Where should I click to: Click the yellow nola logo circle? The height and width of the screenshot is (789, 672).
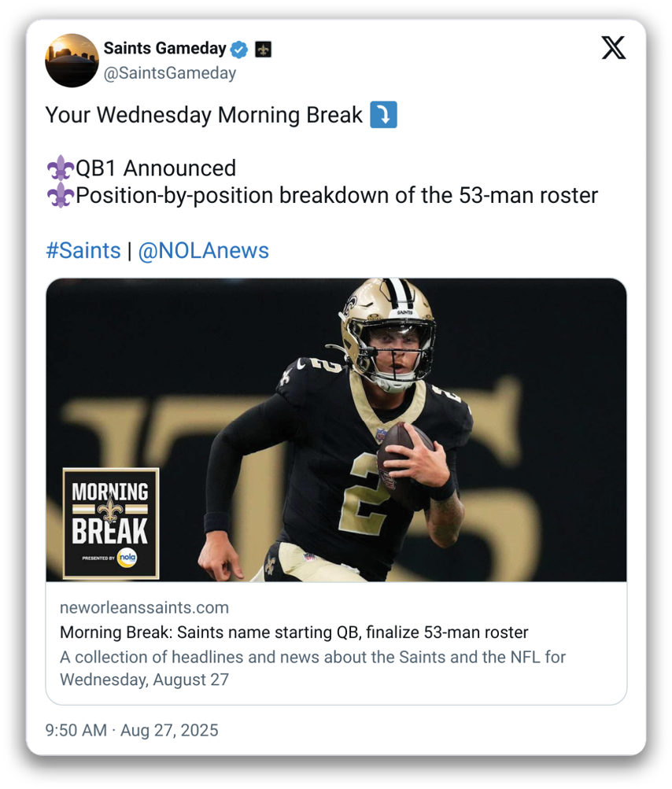point(128,558)
